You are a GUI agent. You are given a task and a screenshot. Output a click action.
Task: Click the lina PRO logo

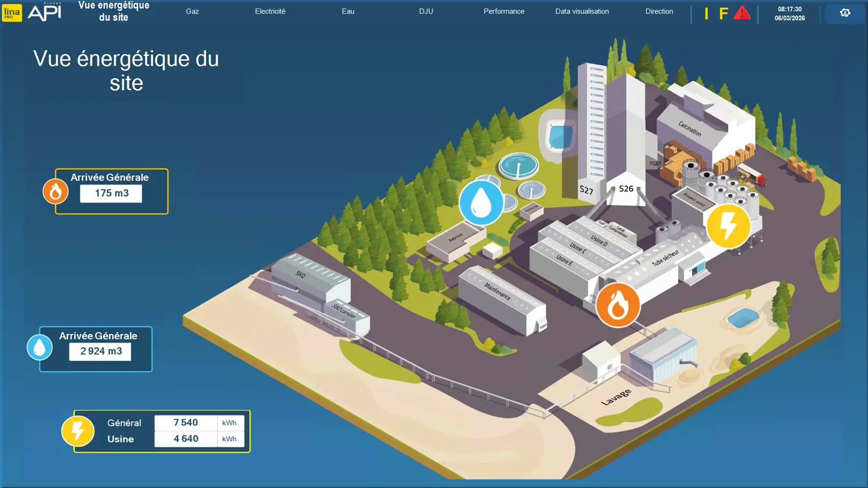point(12,13)
